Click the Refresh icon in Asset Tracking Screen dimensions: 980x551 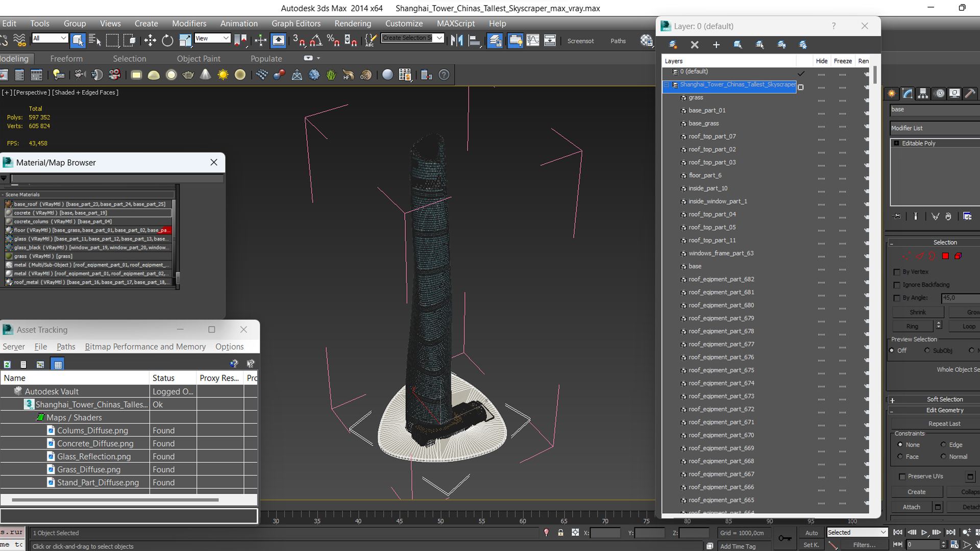click(7, 364)
